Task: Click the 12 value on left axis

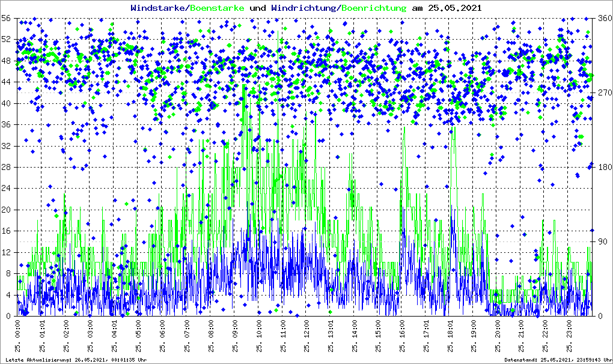Action: [7, 252]
